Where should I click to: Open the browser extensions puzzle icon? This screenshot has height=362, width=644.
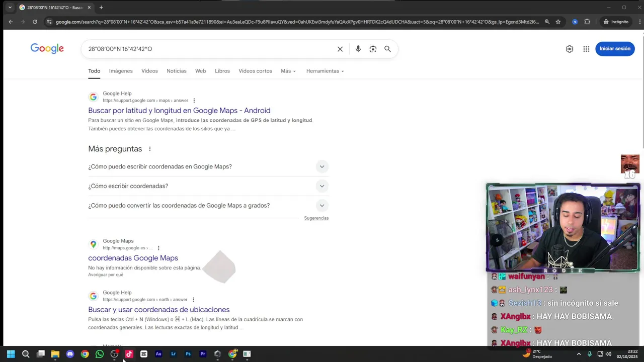[587, 22]
